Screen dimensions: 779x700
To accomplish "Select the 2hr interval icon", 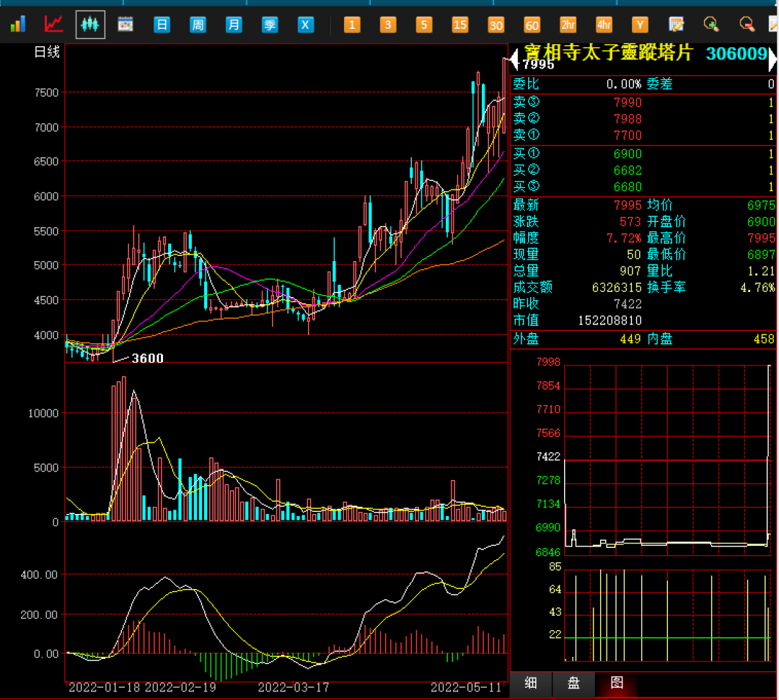I will [x=568, y=25].
